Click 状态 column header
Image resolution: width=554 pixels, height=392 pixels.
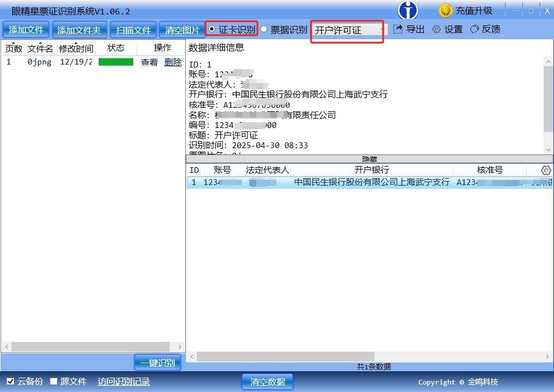pos(116,48)
